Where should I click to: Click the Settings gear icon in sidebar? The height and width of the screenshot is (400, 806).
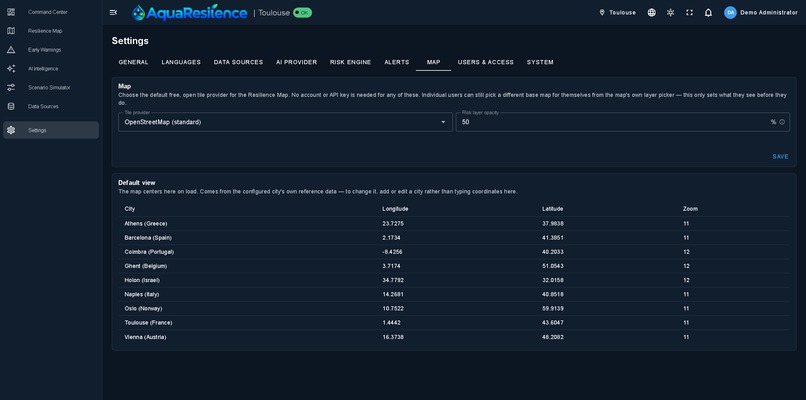pos(11,130)
